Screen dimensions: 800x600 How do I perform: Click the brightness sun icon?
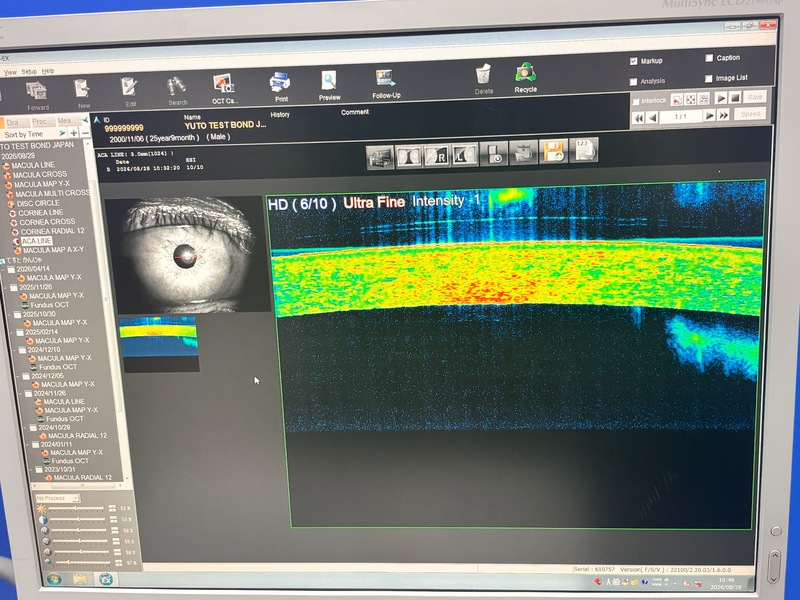41,509
